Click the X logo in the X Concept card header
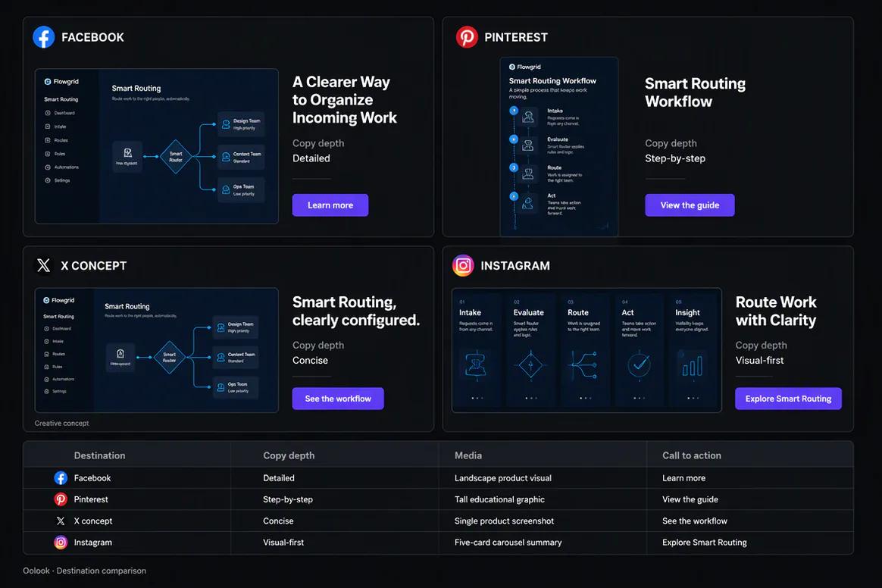The height and width of the screenshot is (588, 882). pos(43,265)
